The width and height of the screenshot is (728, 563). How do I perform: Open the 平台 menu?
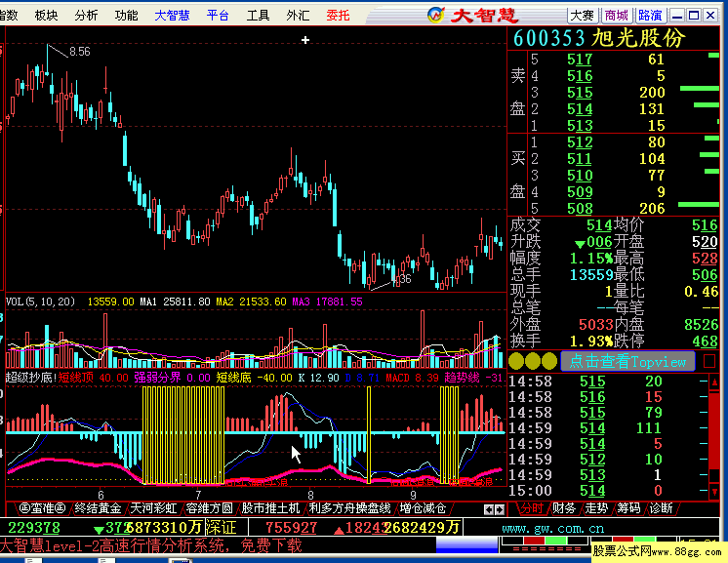click(x=218, y=16)
